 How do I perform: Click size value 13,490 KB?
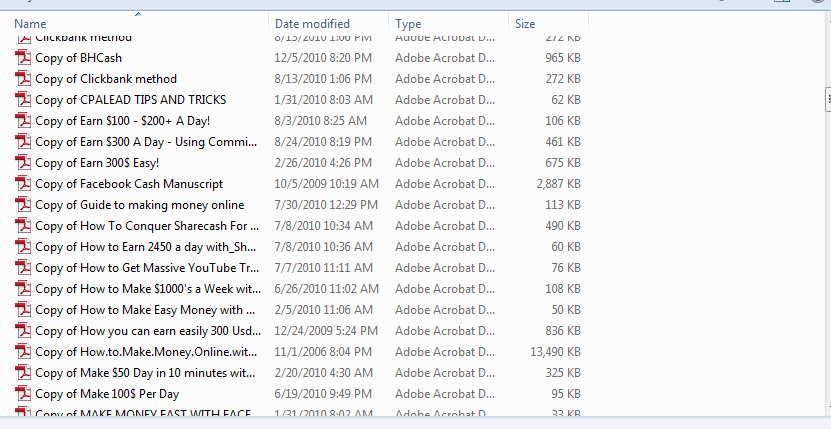[x=555, y=352]
